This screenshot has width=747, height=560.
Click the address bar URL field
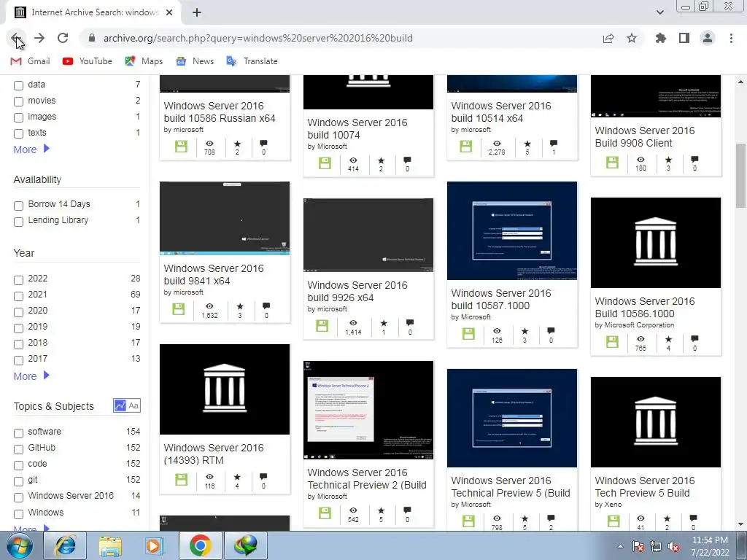(258, 38)
